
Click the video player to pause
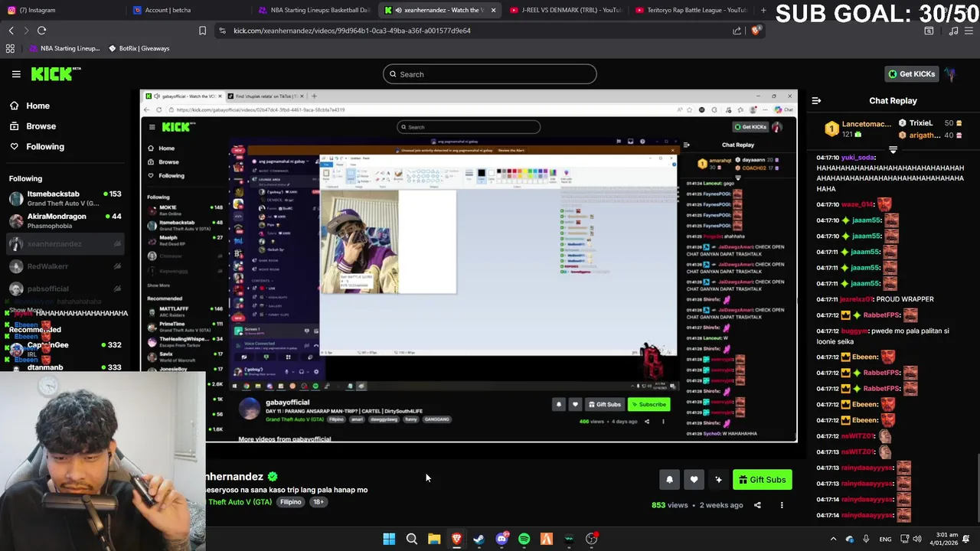[x=469, y=266]
